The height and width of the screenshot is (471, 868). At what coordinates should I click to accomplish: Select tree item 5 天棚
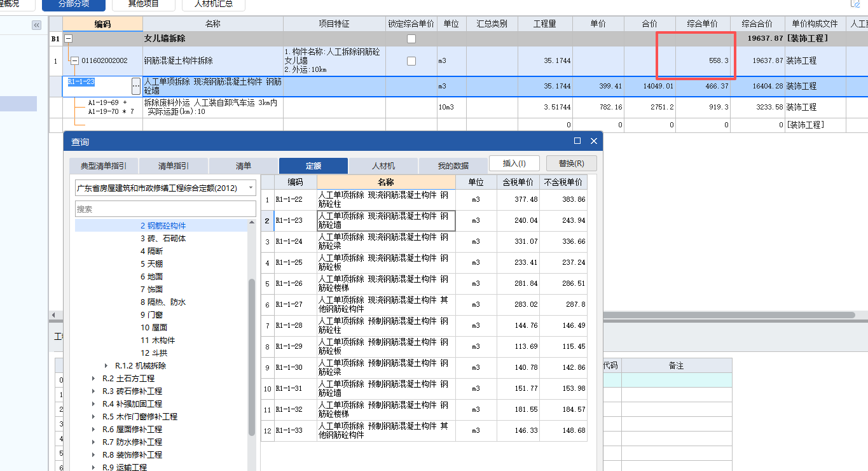click(151, 264)
